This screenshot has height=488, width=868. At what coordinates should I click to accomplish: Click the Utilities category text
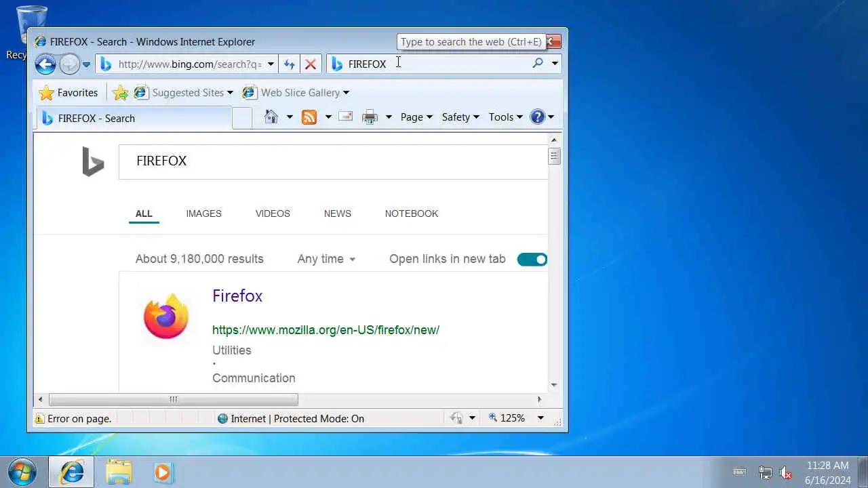point(232,350)
